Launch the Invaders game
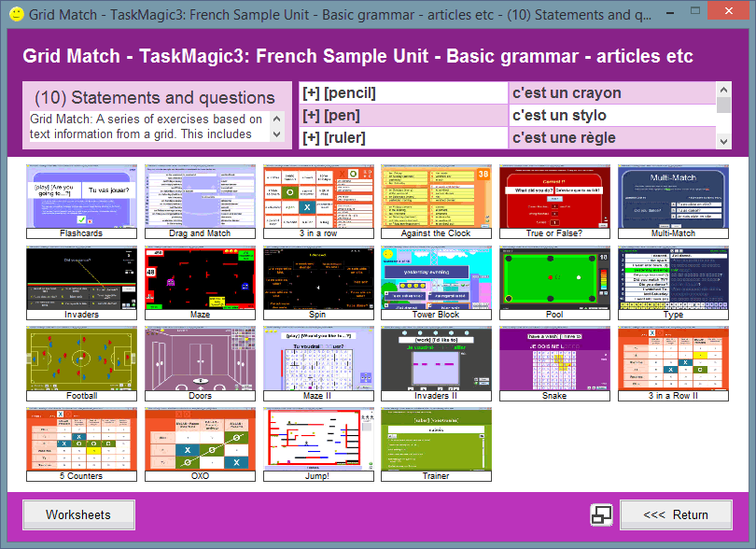Image resolution: width=756 pixels, height=549 pixels. pyautogui.click(x=81, y=283)
